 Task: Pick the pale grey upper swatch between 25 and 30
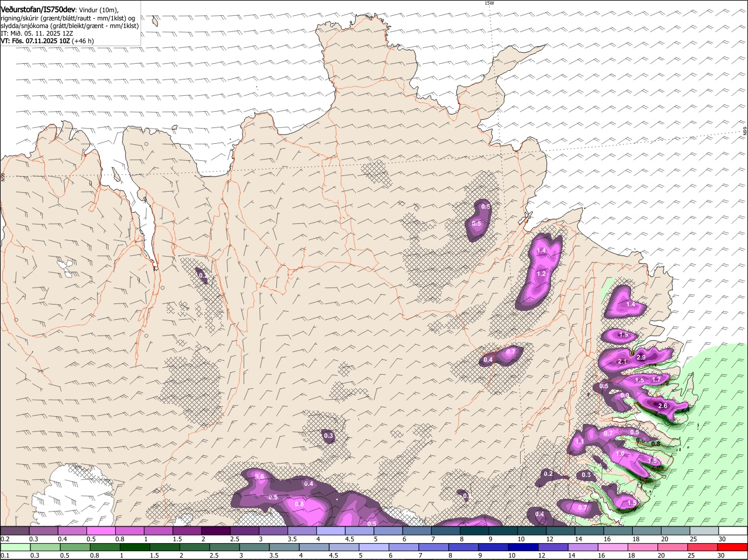pyautogui.click(x=704, y=530)
